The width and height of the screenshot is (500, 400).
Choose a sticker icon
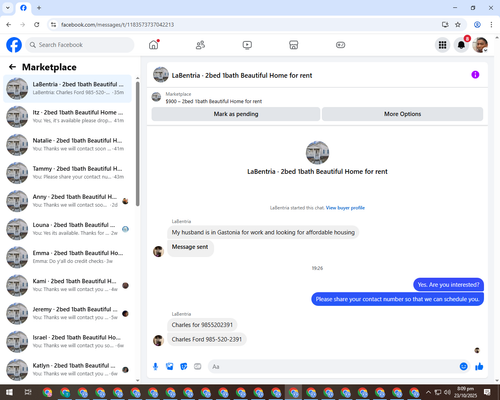tap(184, 367)
